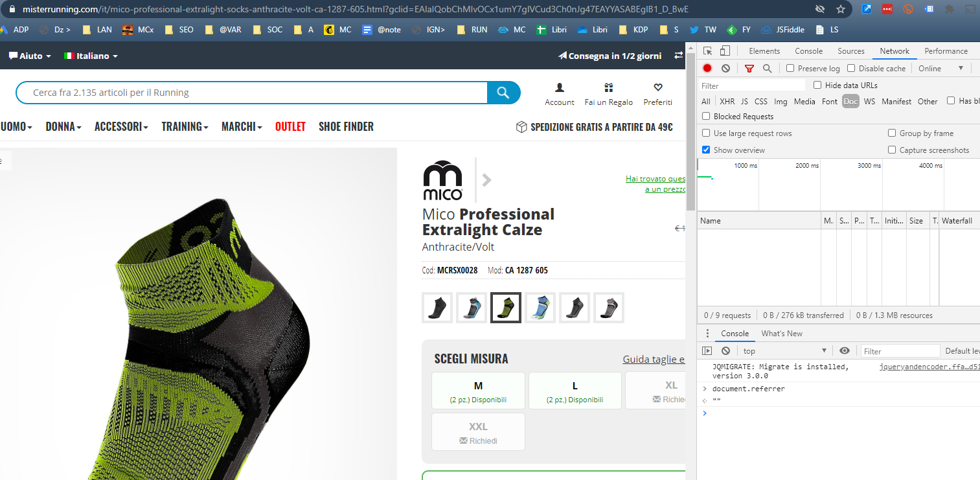Open the console context top dropdown

point(784,350)
